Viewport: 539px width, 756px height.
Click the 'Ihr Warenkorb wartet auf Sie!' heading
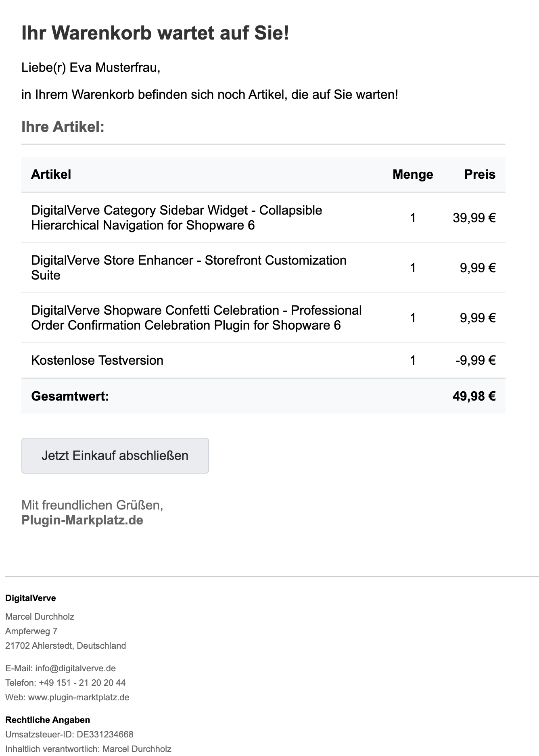155,33
